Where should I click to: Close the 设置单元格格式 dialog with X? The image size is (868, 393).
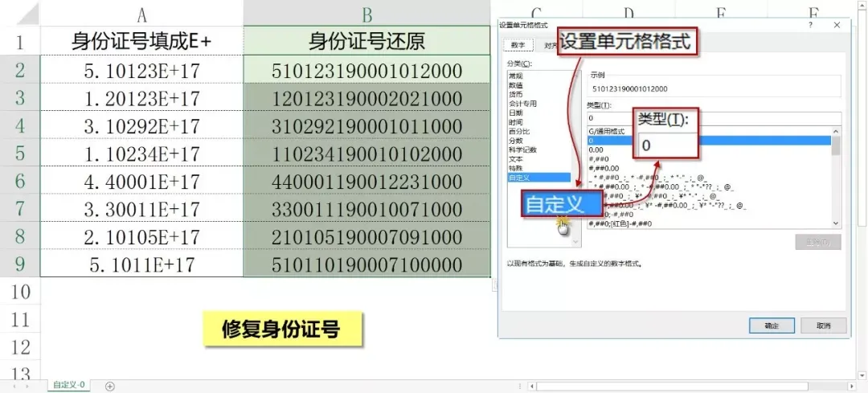tap(837, 25)
